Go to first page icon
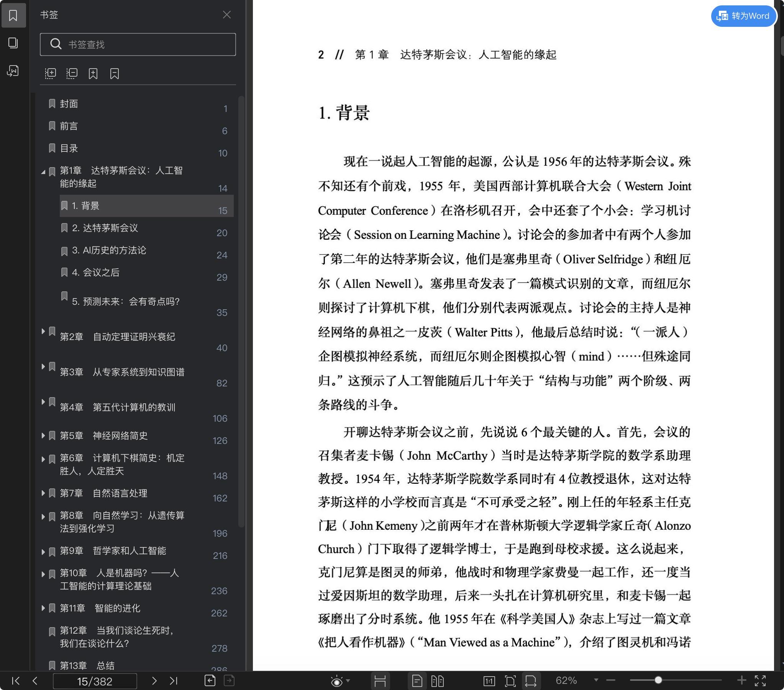 tap(16, 681)
